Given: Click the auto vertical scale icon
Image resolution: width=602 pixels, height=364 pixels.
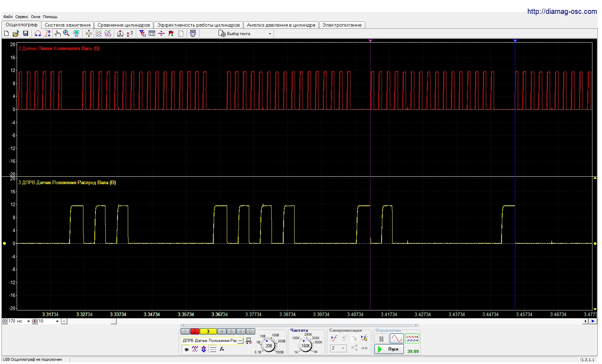Looking at the screenshot, I should [120, 33].
